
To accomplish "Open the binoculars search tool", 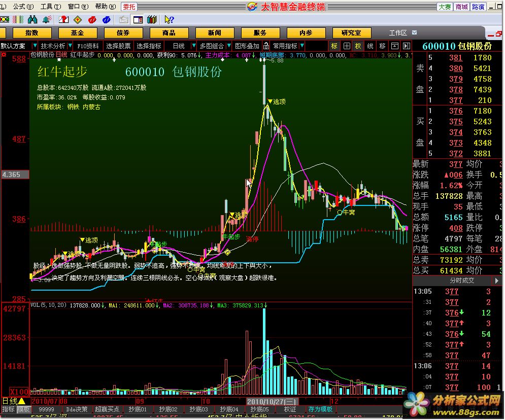I will [32, 20].
